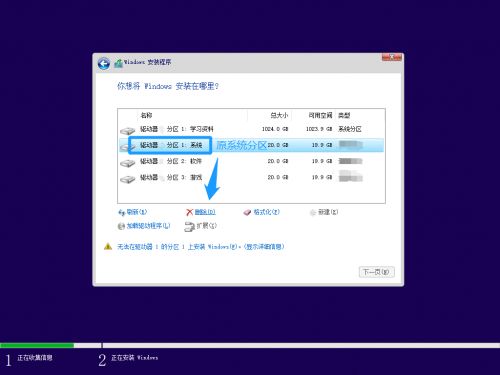The height and width of the screenshot is (375, 500).
Task: Click the 系统分区 type cell
Action: click(x=350, y=129)
